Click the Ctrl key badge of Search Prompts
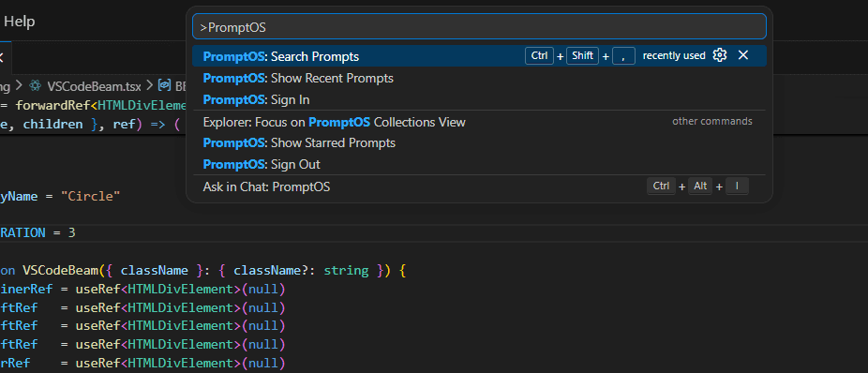 [x=539, y=56]
